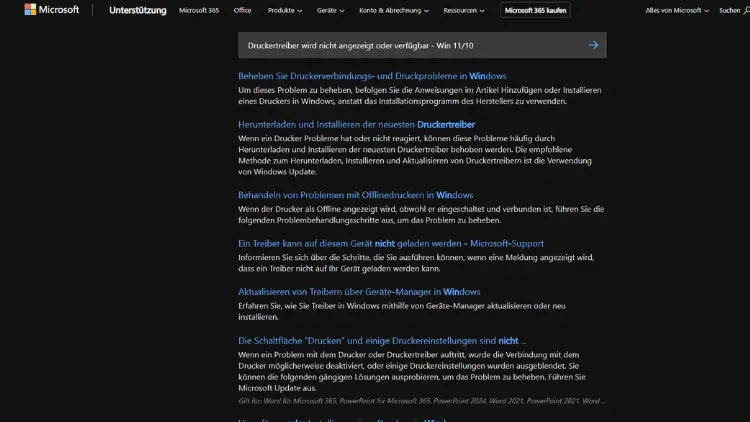Click description "Erfahren Sie, wie Sie Treiber"

tap(402, 311)
